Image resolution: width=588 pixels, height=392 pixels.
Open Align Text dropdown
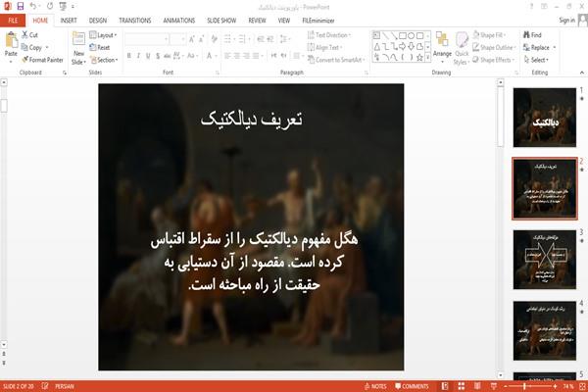[x=324, y=47]
